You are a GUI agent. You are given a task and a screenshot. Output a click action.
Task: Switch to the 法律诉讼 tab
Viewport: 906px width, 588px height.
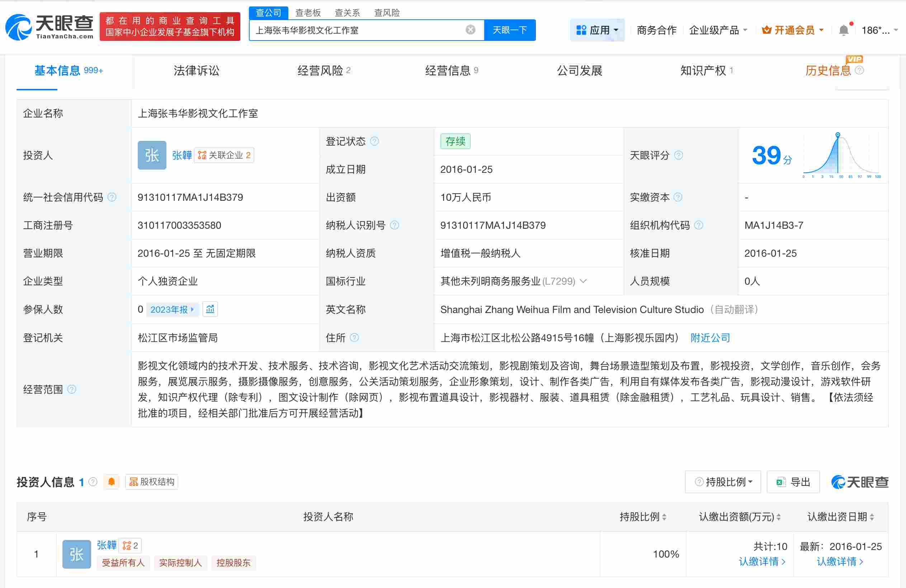tap(196, 71)
